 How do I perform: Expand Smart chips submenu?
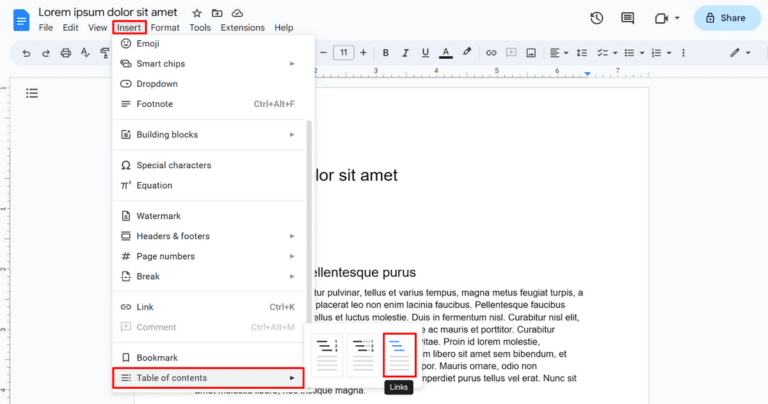click(x=209, y=64)
